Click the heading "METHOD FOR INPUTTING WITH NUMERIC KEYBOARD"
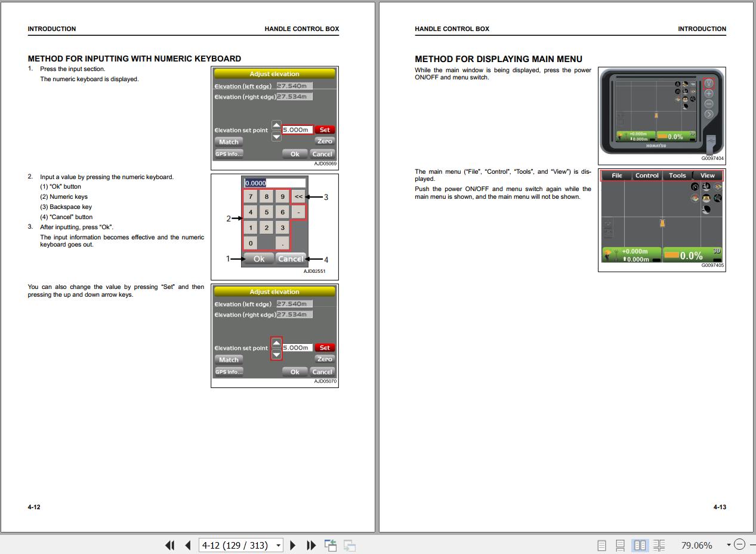This screenshot has width=756, height=554. 134,59
